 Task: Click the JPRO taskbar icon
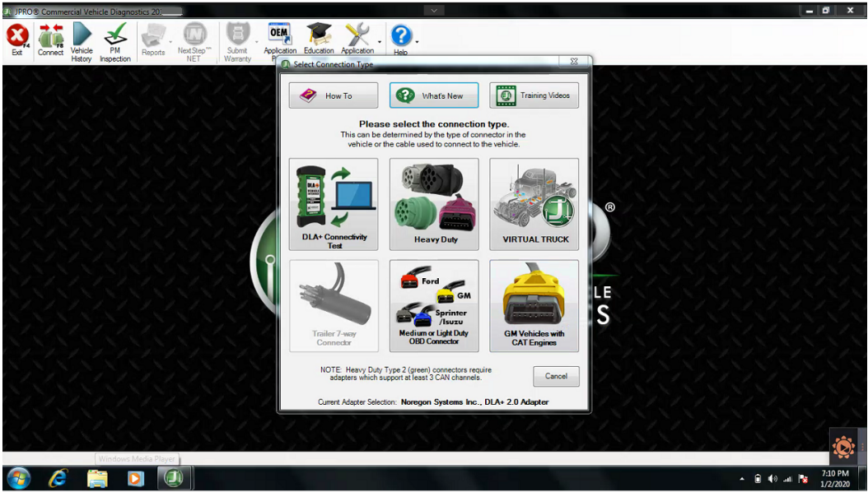[175, 478]
